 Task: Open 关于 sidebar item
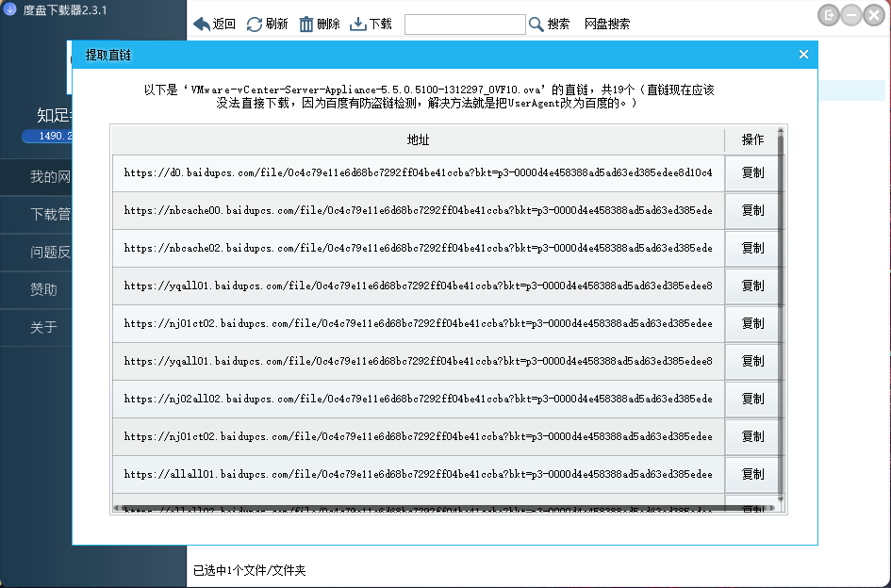(x=37, y=327)
